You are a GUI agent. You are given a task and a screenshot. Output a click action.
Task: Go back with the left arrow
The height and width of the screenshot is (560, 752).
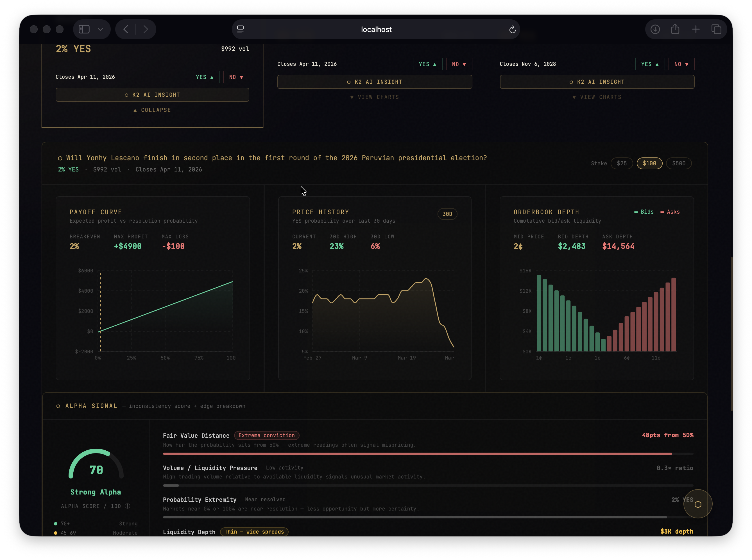[x=126, y=30]
